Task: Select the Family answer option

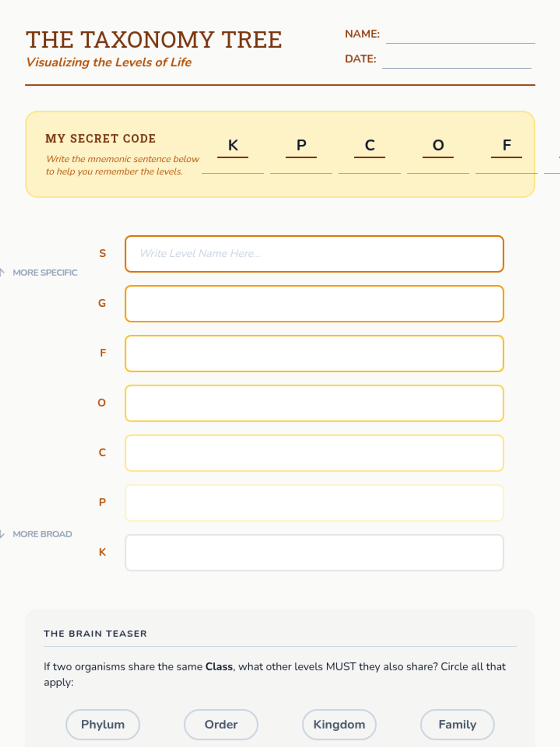Action: 457,725
